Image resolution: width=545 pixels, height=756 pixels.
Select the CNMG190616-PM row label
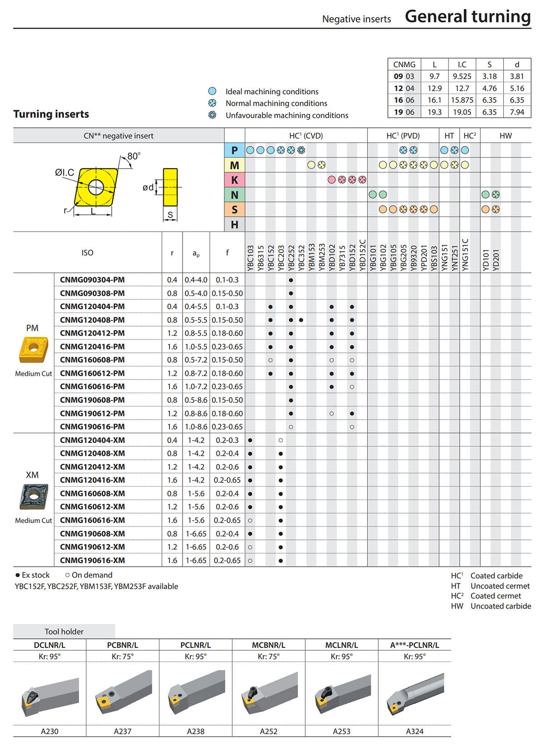(92, 426)
